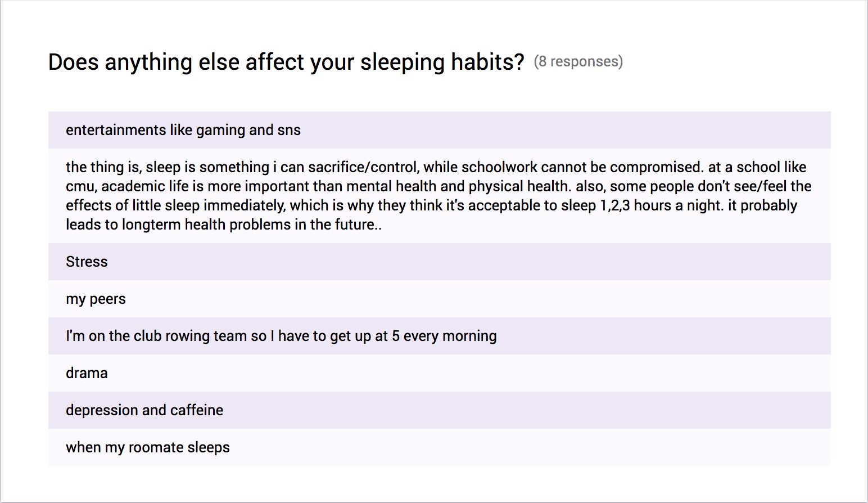Select the my peers response row
The image size is (868, 503).
440,299
